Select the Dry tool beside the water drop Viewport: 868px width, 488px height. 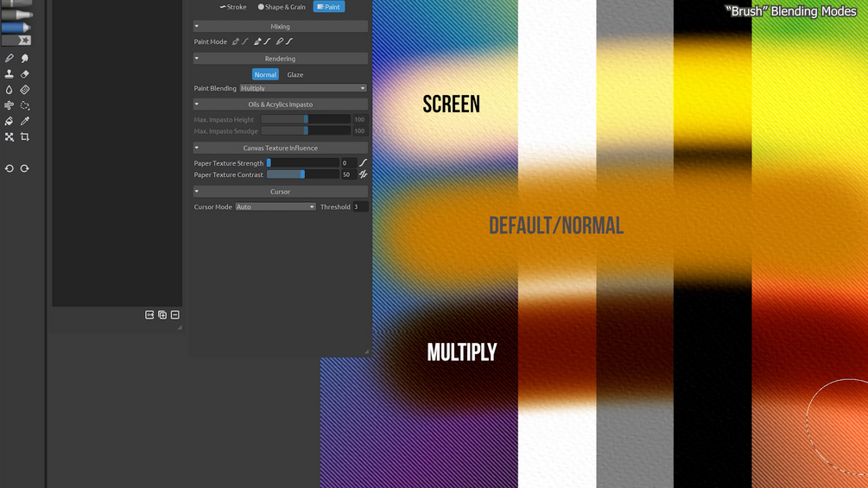click(25, 90)
